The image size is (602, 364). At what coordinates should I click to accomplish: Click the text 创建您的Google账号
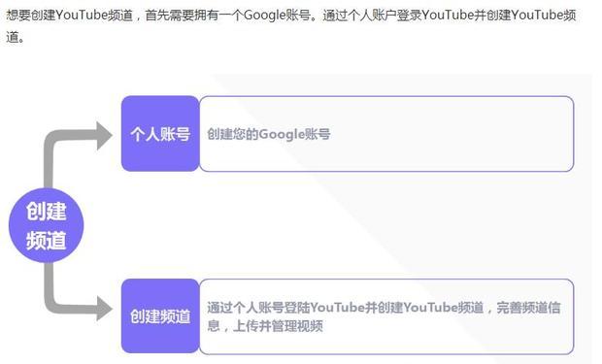(x=269, y=134)
